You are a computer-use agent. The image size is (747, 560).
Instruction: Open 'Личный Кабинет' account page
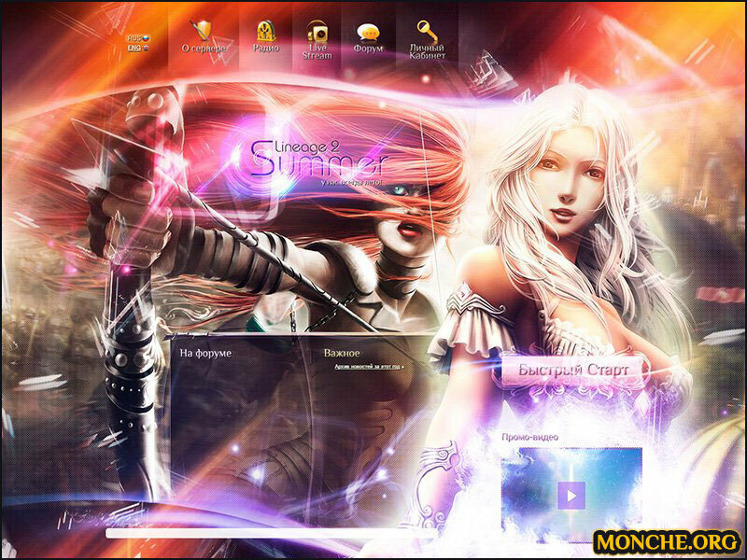coord(427,51)
